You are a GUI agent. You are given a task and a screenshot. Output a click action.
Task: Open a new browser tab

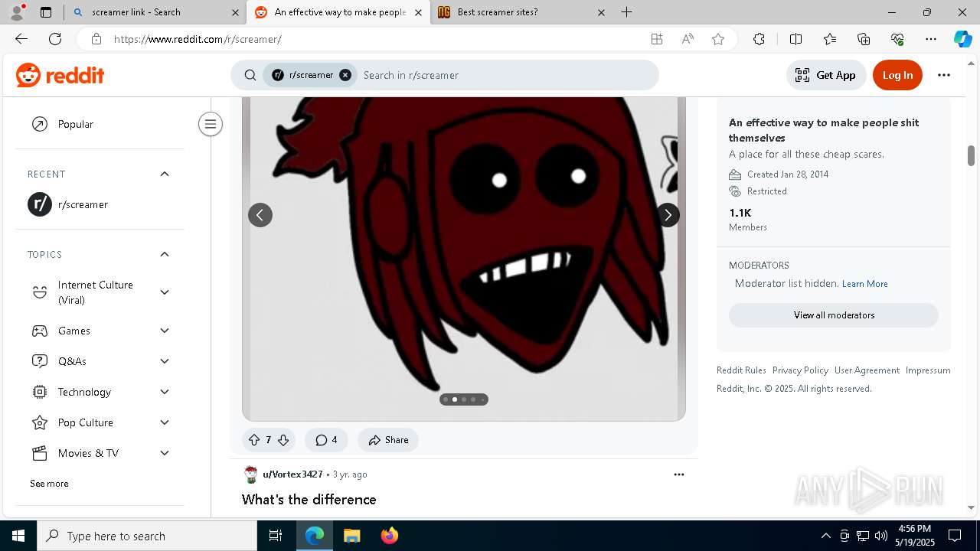(x=626, y=12)
